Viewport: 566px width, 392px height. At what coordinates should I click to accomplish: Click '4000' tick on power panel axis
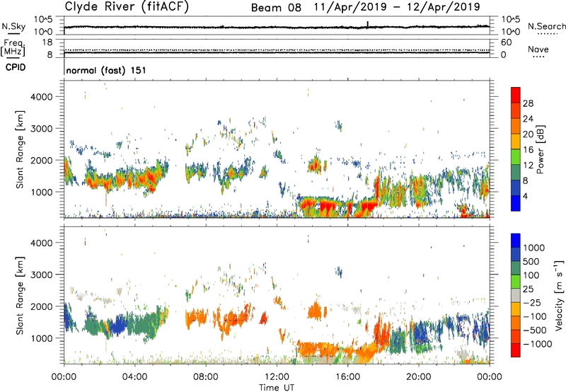click(42, 97)
